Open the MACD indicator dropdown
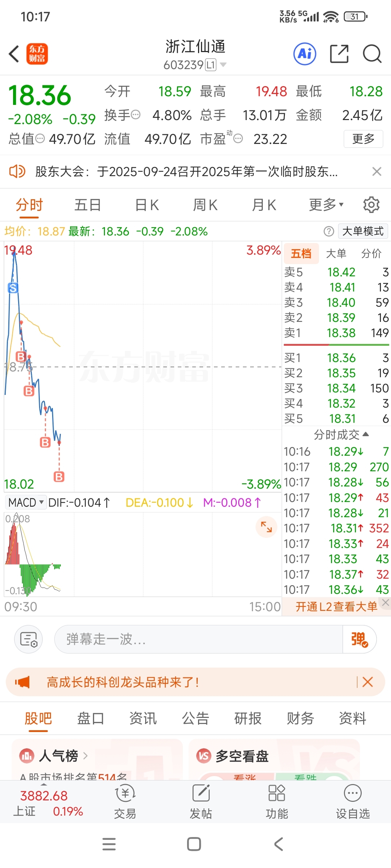Screen dimensions: 391x868 [26, 502]
